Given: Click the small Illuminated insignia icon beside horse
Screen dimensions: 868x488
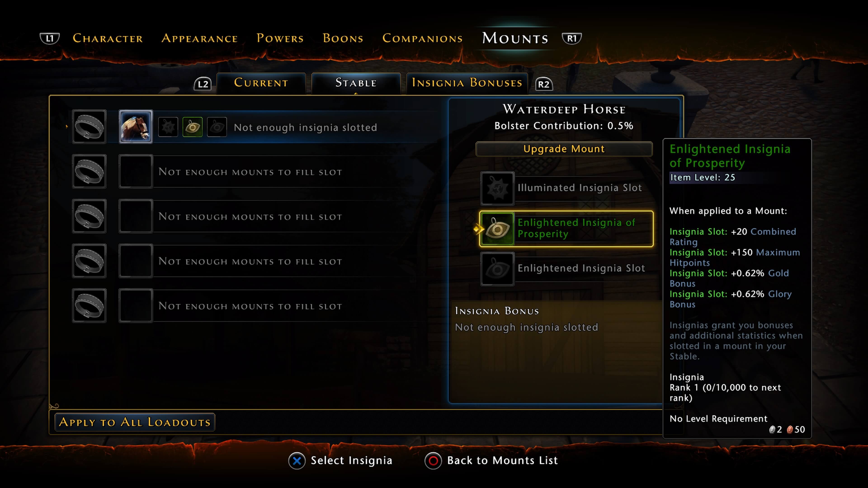Looking at the screenshot, I should click(168, 127).
